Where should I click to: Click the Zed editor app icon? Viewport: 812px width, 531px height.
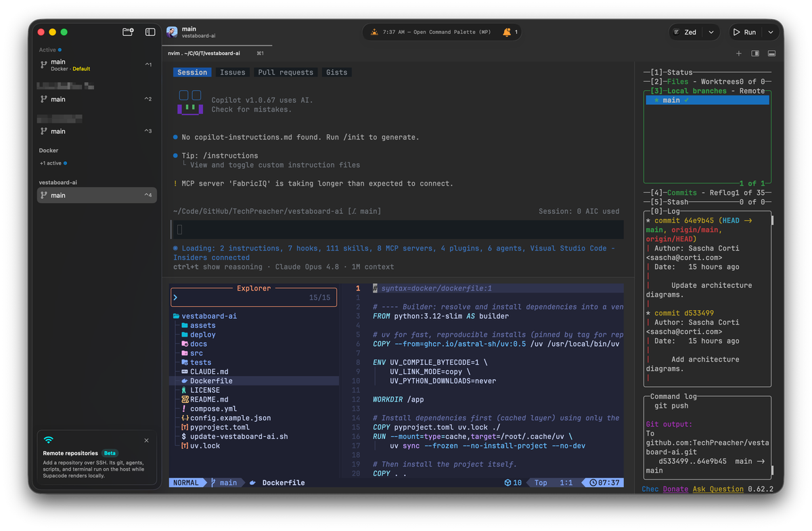coord(676,32)
